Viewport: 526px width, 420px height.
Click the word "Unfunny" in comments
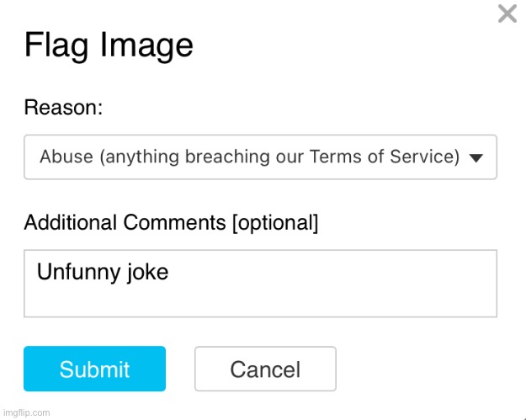coord(75,272)
